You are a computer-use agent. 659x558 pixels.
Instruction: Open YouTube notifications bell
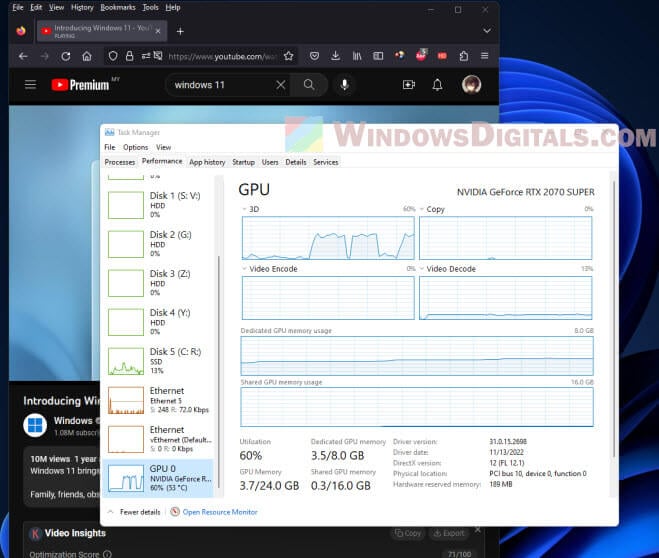coord(438,85)
